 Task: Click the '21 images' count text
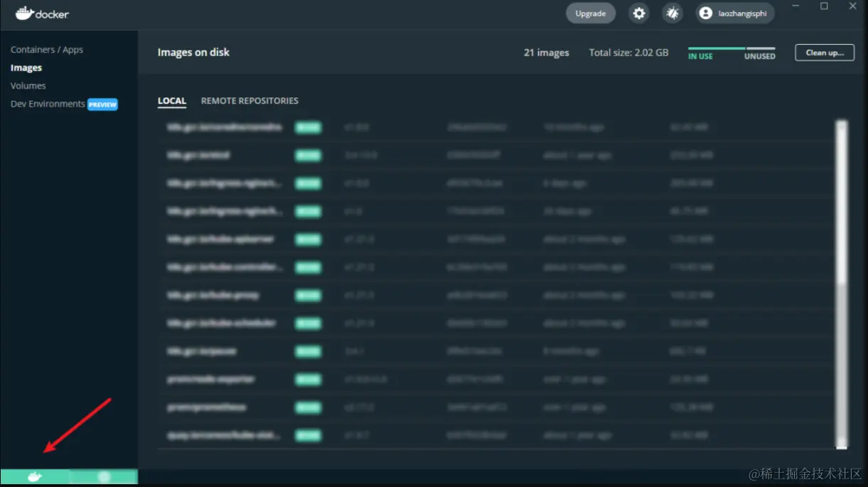[x=547, y=53]
